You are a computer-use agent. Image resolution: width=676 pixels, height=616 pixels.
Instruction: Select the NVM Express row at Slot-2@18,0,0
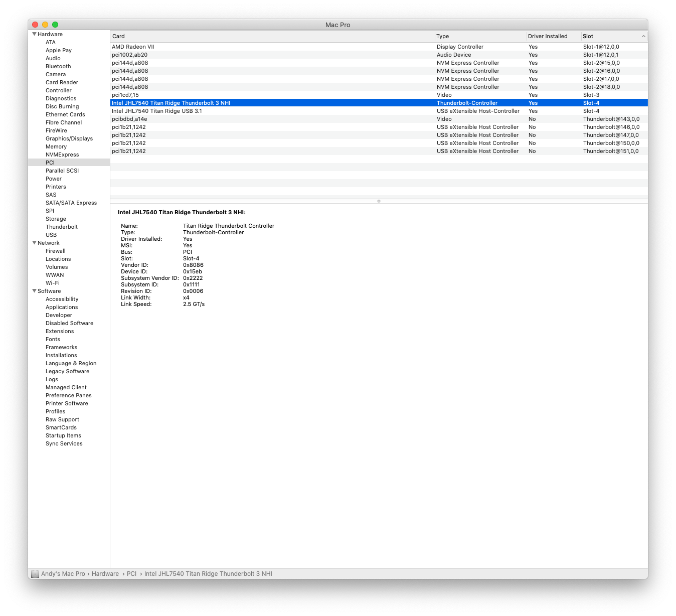(x=379, y=87)
